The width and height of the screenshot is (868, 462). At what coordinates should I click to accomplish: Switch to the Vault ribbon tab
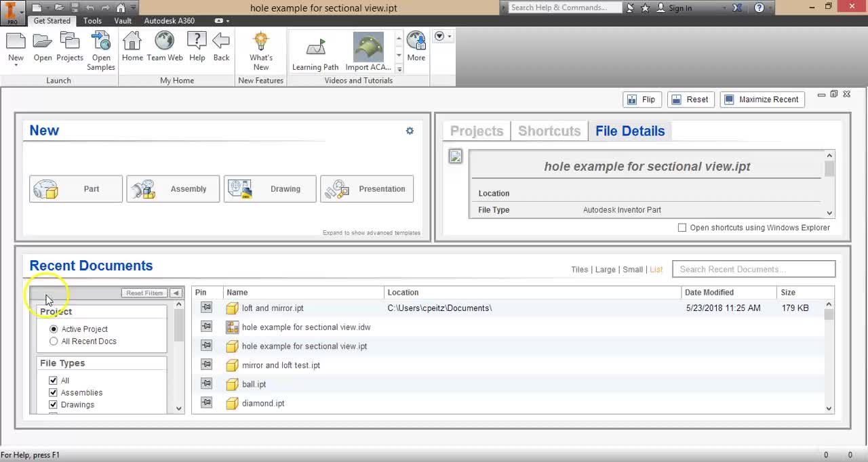pyautogui.click(x=123, y=21)
